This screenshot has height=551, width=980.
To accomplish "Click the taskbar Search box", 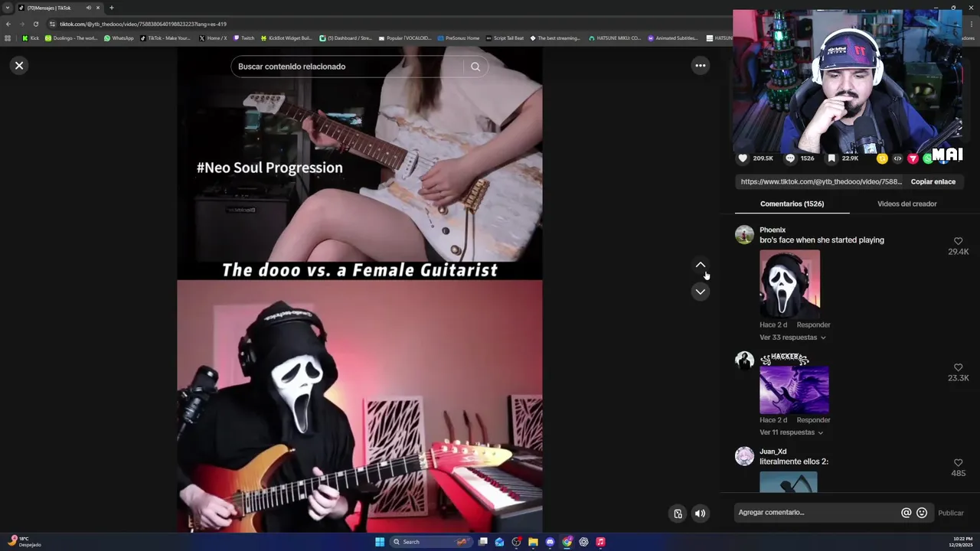I will click(431, 542).
